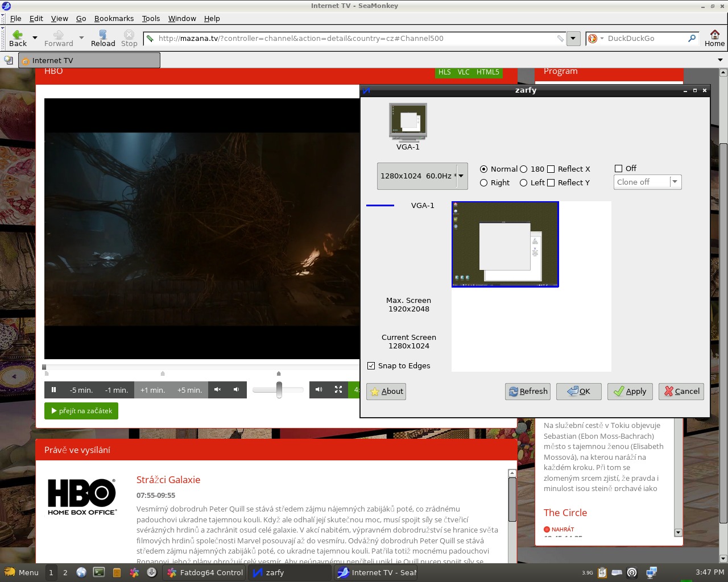Open the Fatdog Menu button
This screenshot has height=582, width=728.
[x=22, y=572]
